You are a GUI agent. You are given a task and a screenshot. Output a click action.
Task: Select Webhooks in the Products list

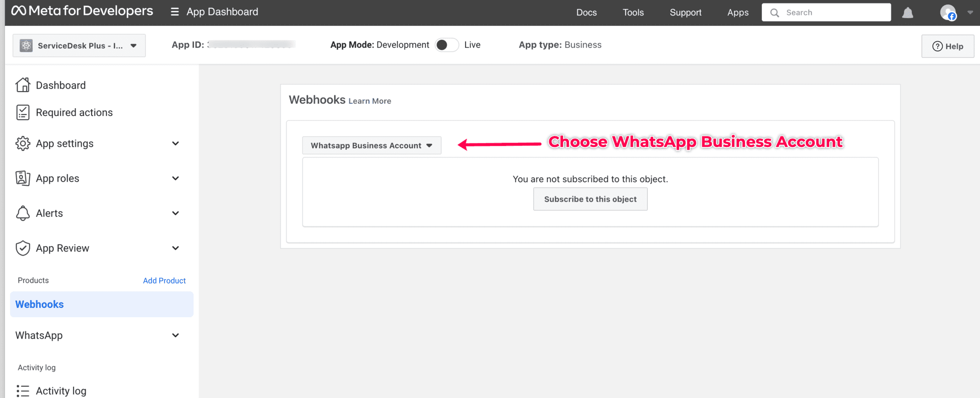(x=102, y=304)
